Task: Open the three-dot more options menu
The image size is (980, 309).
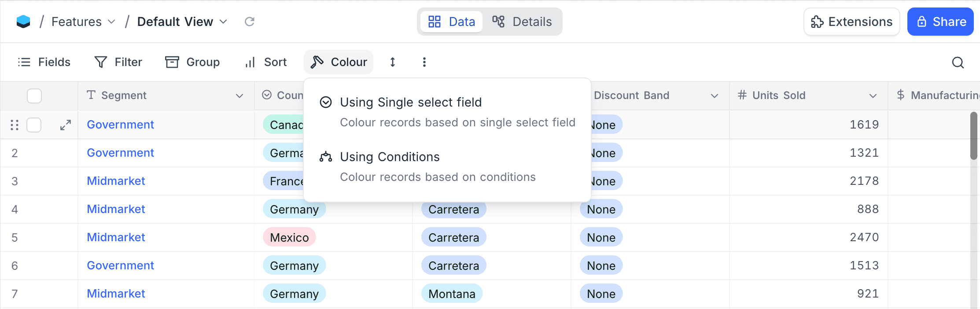Action: 424,62
